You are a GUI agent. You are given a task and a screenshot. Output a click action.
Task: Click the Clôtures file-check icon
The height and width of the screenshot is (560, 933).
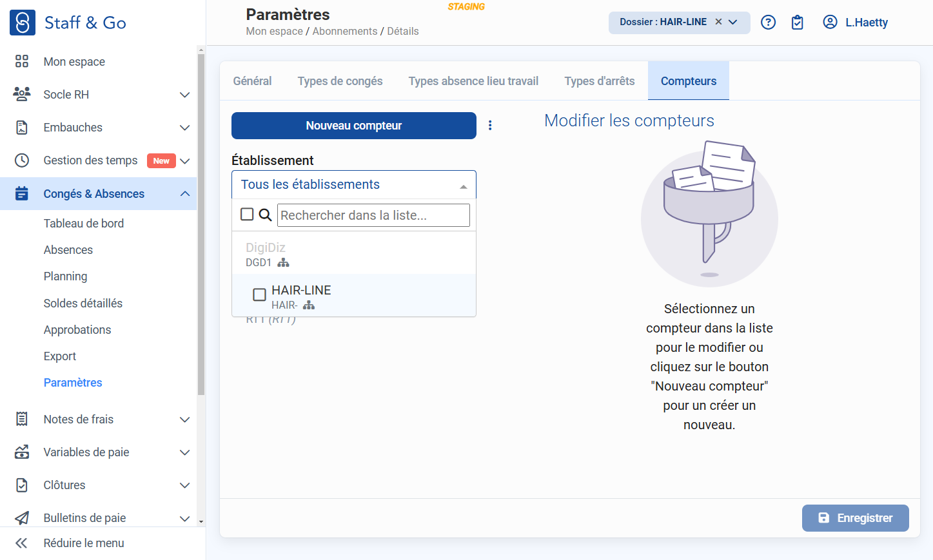tap(22, 485)
